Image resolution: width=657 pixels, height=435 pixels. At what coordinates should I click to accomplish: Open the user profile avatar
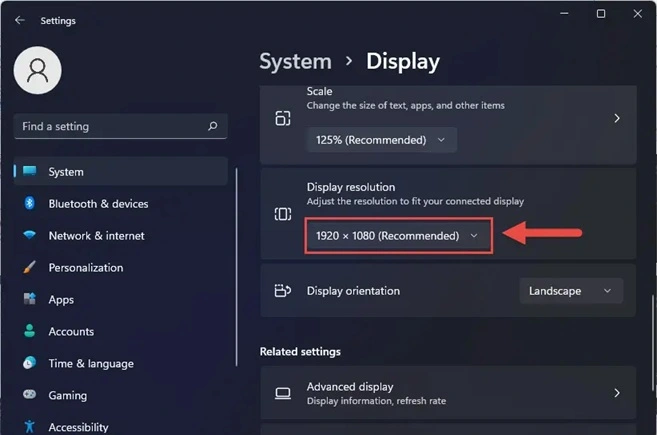pos(38,70)
